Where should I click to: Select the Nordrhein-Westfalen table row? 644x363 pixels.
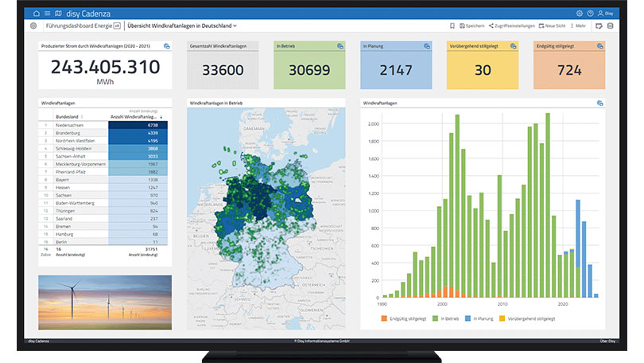pos(103,141)
